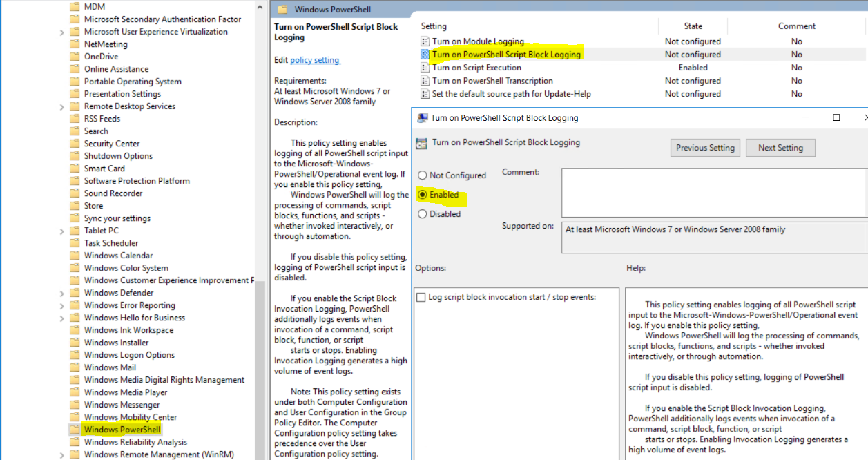Click inside the Comment text box
The width and height of the screenshot is (868, 460).
coord(714,193)
